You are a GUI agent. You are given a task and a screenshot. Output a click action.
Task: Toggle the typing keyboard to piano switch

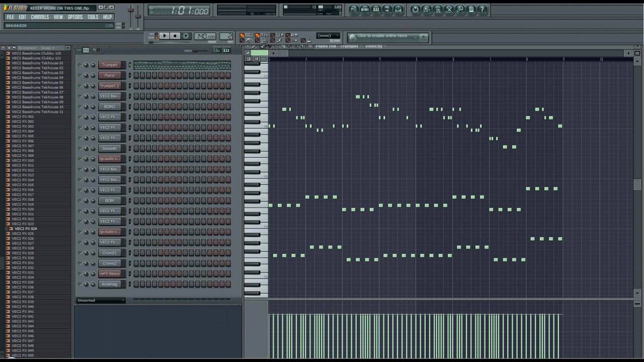[x=242, y=35]
